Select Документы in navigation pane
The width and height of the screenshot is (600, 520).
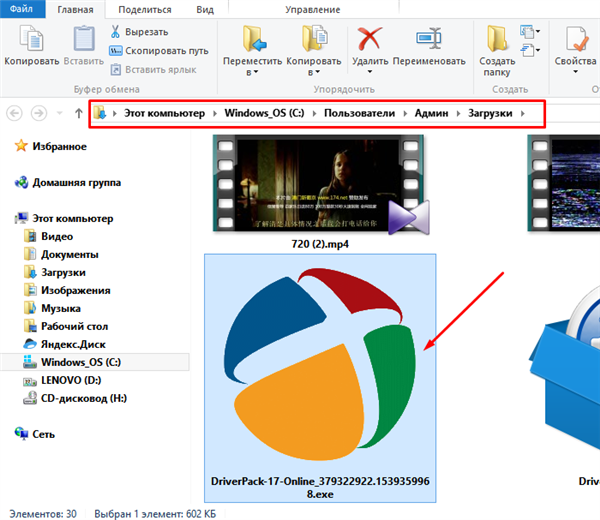pos(70,254)
